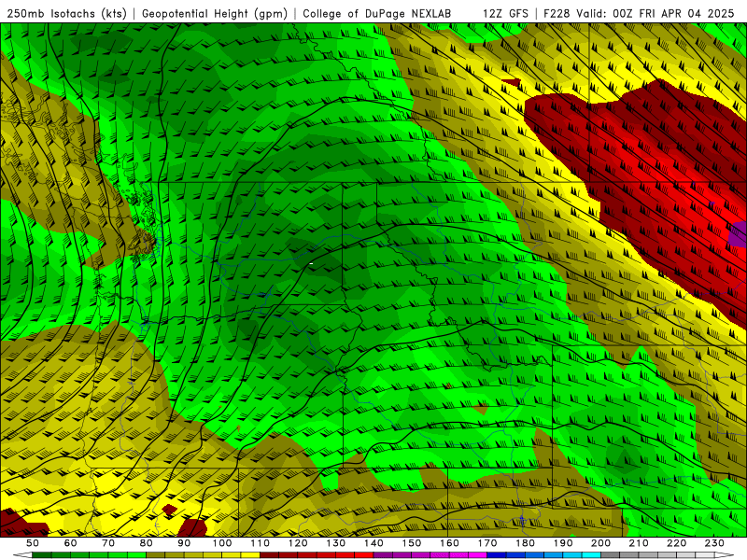Click the legend value '120'

(x=298, y=543)
